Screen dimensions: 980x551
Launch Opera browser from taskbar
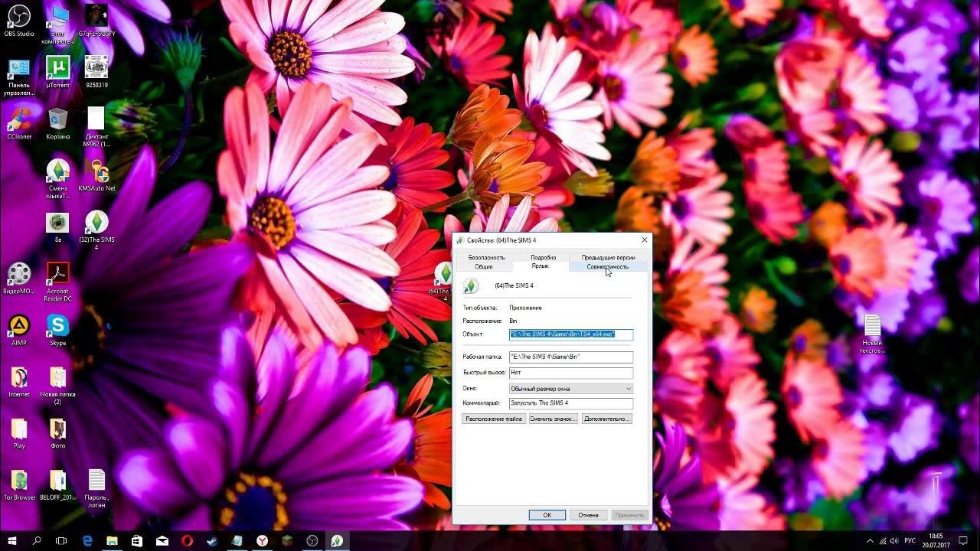pos(187,541)
